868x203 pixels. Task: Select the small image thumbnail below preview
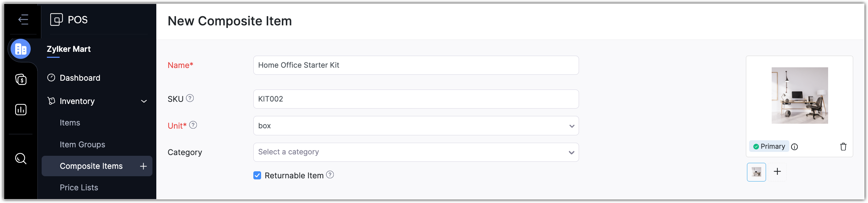756,172
